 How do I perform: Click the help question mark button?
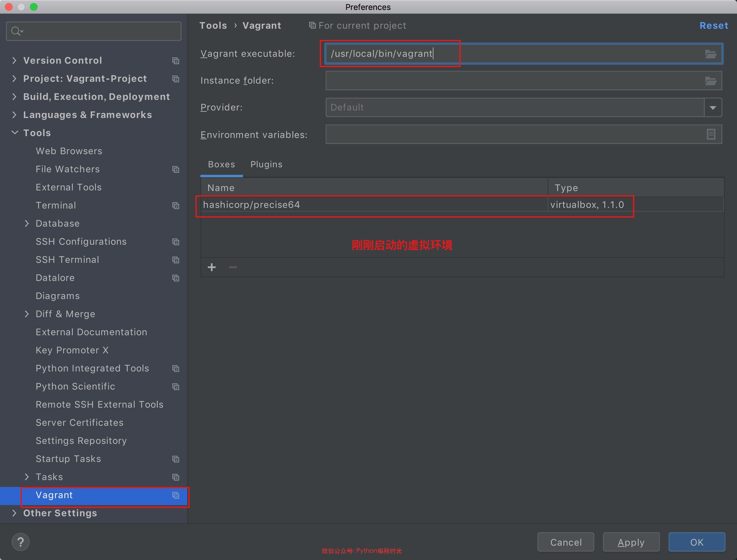[20, 542]
